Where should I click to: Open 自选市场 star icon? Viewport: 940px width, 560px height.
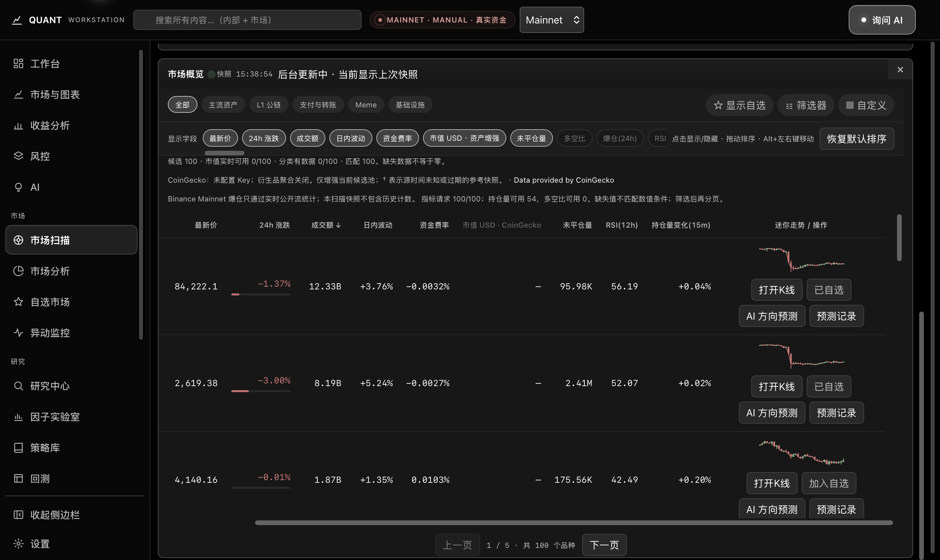18,302
